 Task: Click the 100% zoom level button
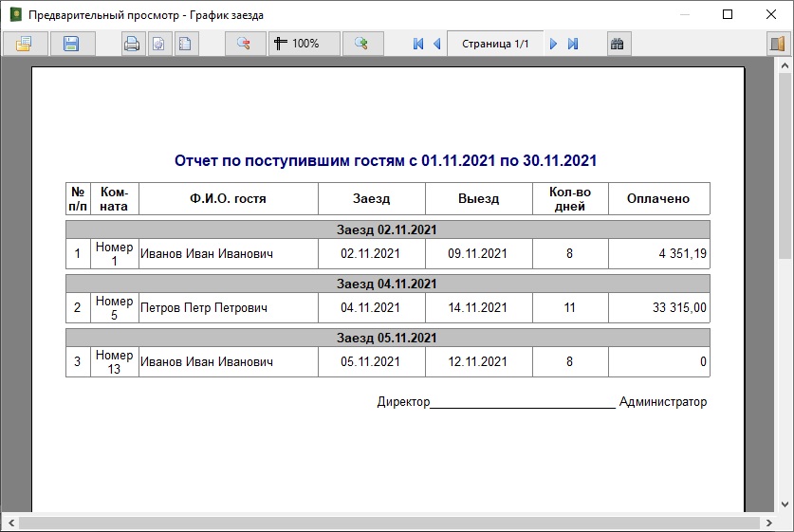point(304,44)
